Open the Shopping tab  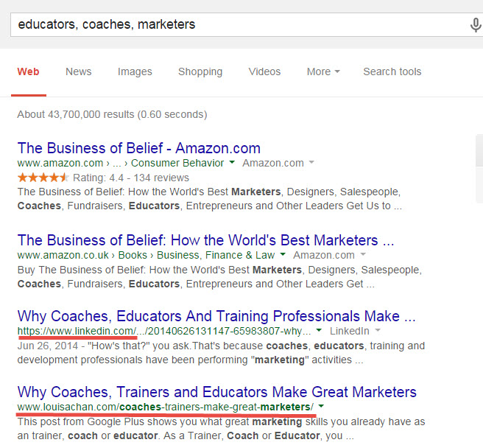tap(200, 71)
